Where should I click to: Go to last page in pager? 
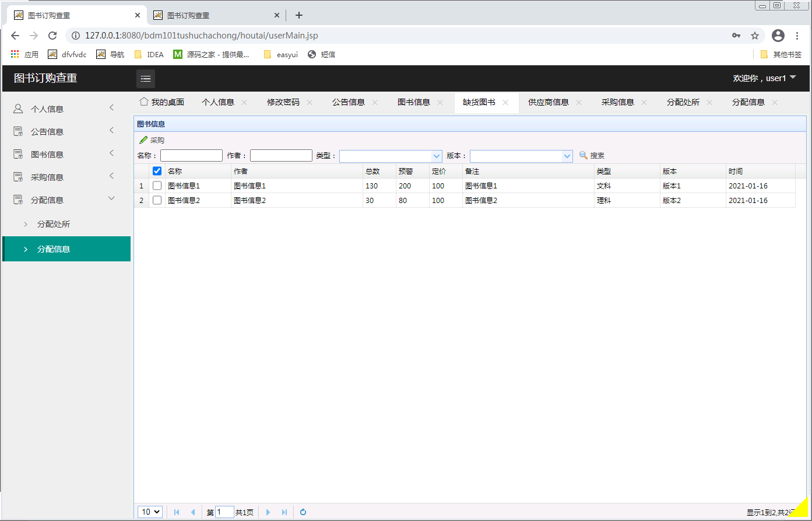284,512
